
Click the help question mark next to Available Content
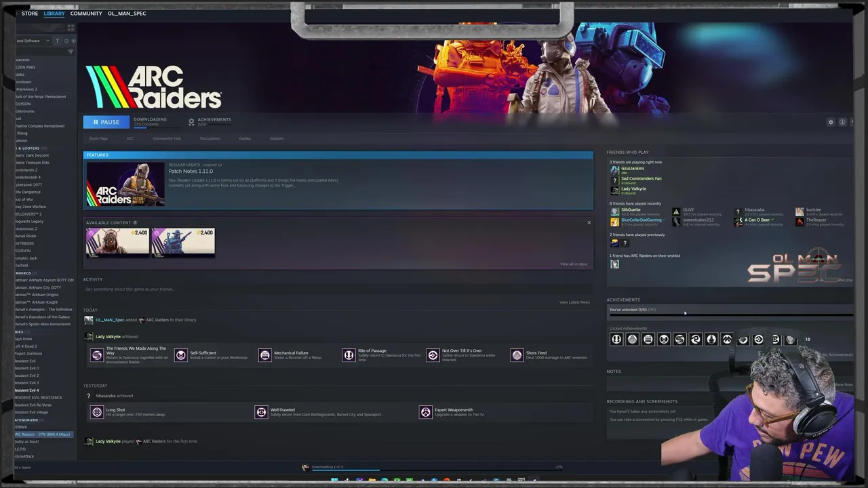[x=135, y=222]
